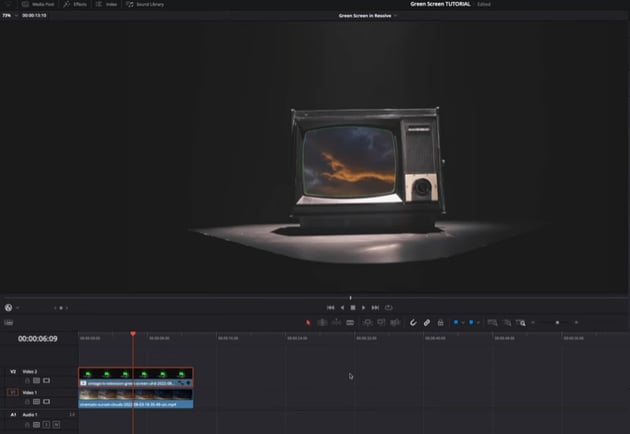Play the timeline in reverse
This screenshot has width=630, height=434.
tap(342, 307)
